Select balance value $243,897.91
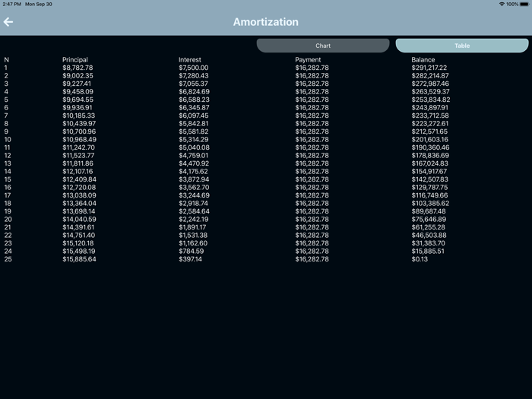 [x=430, y=108]
